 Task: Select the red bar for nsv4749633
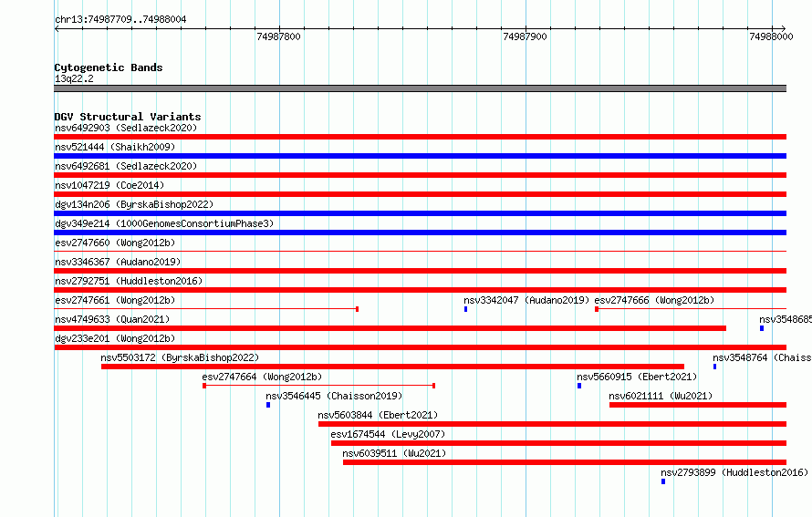pos(390,328)
